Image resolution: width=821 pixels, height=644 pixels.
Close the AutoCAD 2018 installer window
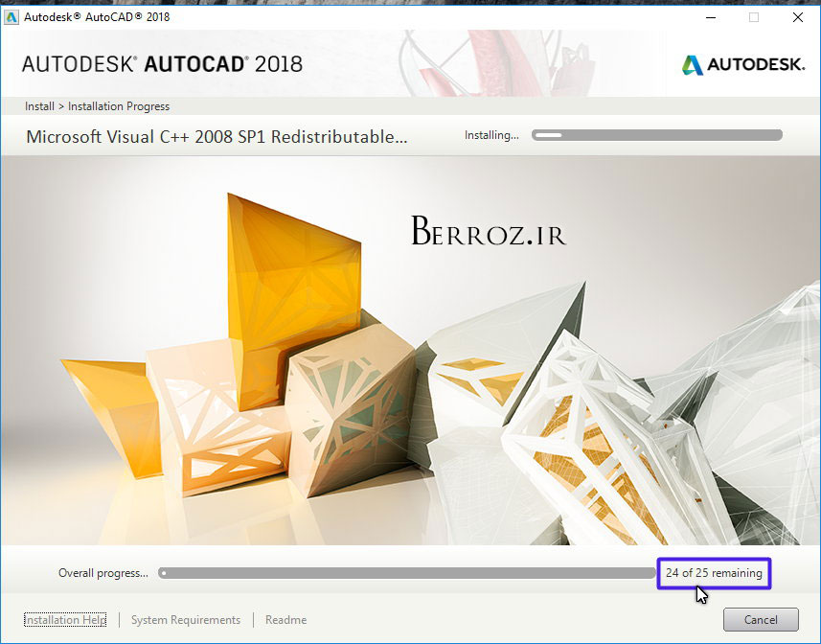[x=797, y=17]
